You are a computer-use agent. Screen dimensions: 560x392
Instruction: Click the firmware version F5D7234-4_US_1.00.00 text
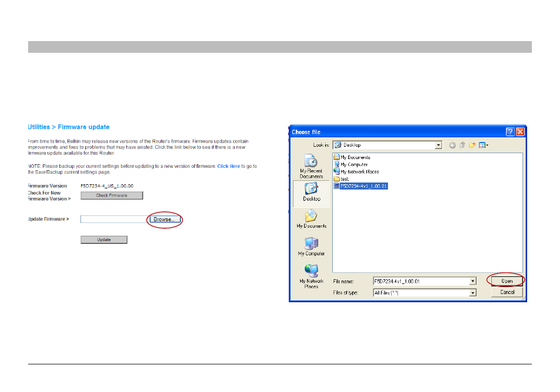(107, 186)
